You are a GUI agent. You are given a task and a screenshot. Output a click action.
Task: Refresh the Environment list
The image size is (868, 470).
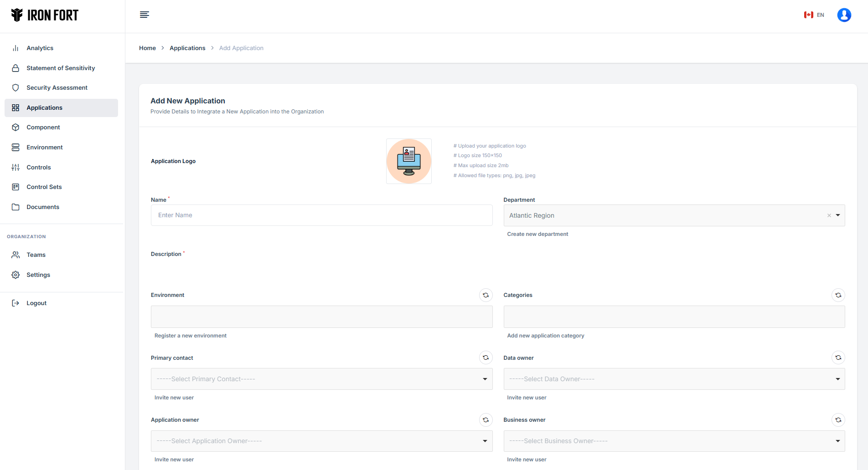tap(486, 295)
